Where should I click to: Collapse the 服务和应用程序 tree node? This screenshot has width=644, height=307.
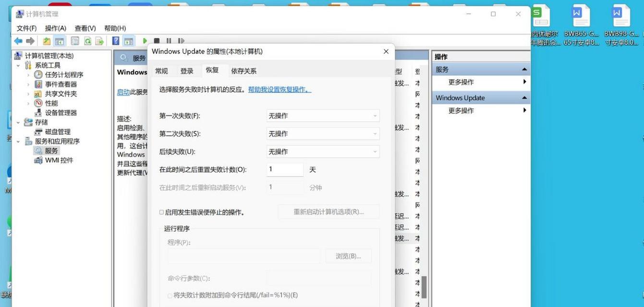coord(18,142)
